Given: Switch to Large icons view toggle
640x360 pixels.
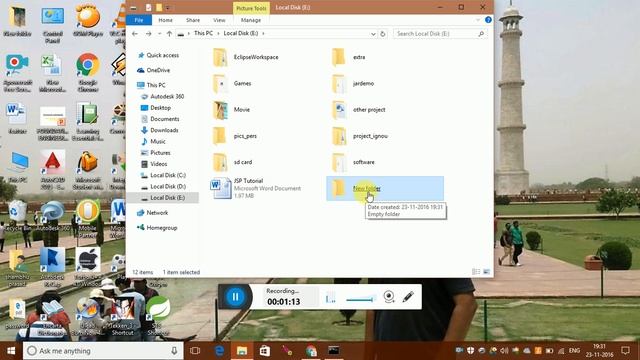Looking at the screenshot, I should point(487,272).
